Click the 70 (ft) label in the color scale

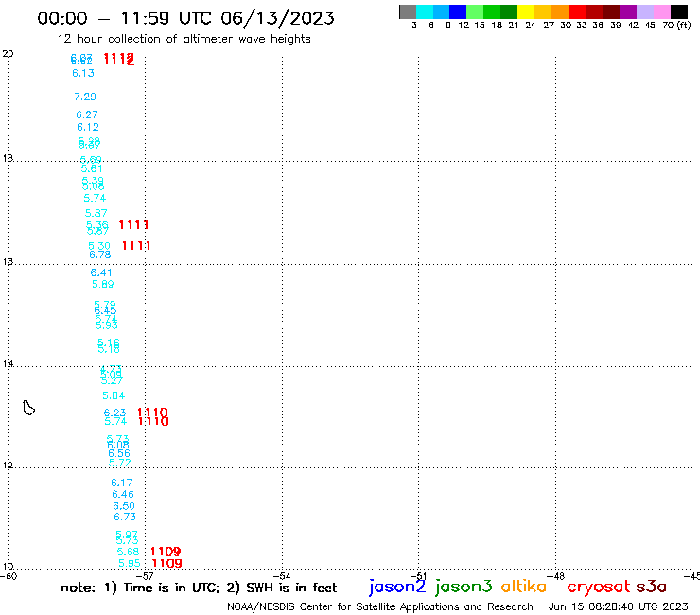pos(676,25)
